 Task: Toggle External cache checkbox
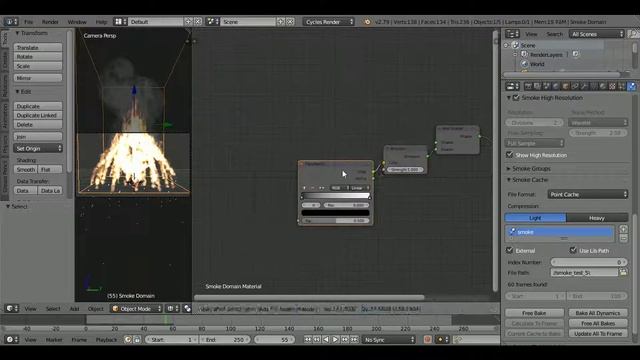click(509, 250)
